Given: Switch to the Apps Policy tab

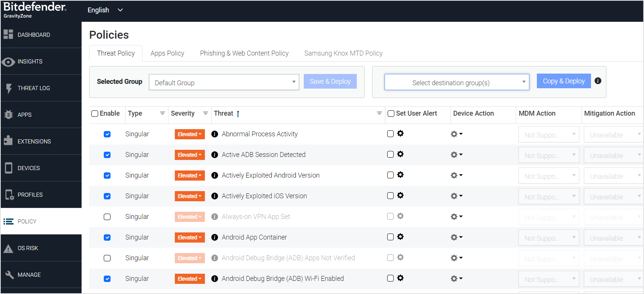Looking at the screenshot, I should (x=167, y=53).
